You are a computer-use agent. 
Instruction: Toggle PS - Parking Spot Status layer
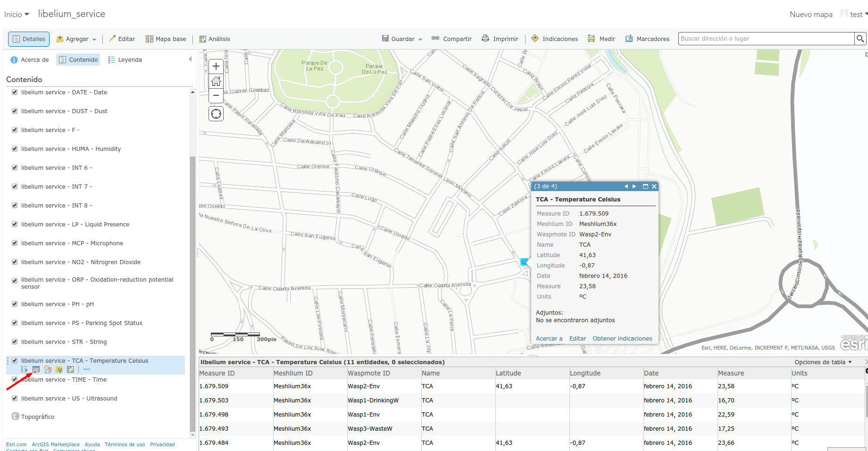(15, 323)
